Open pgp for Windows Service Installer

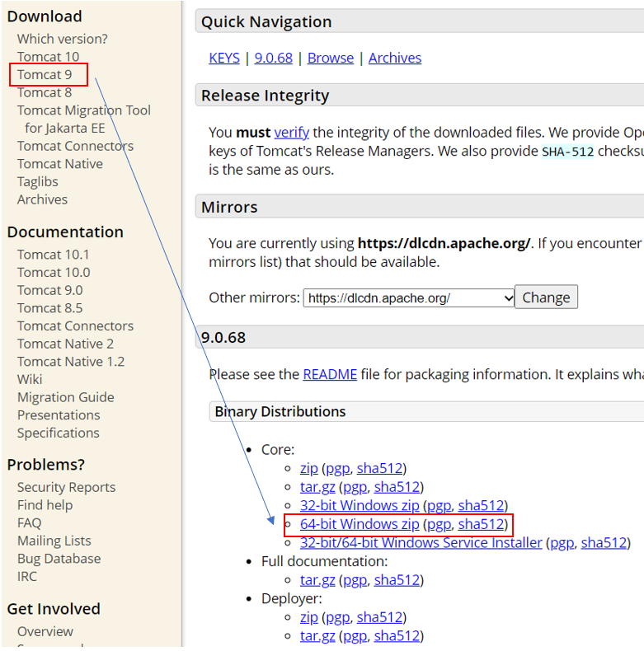click(x=562, y=543)
